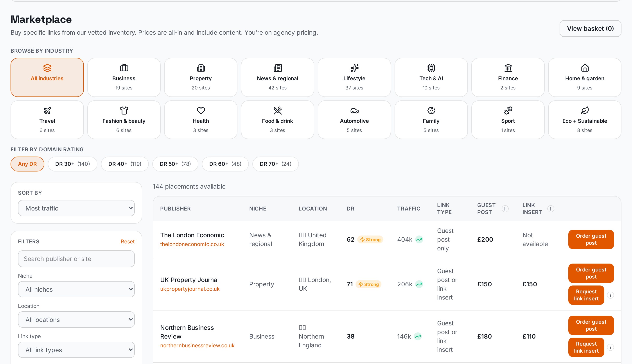632x364 pixels.
Task: Click the Health heart icon
Action: pos(201,110)
